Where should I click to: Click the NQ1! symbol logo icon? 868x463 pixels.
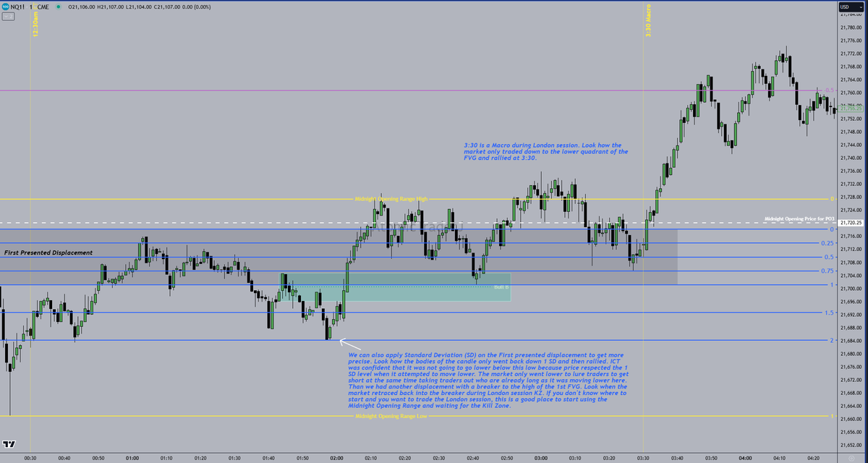pos(6,6)
